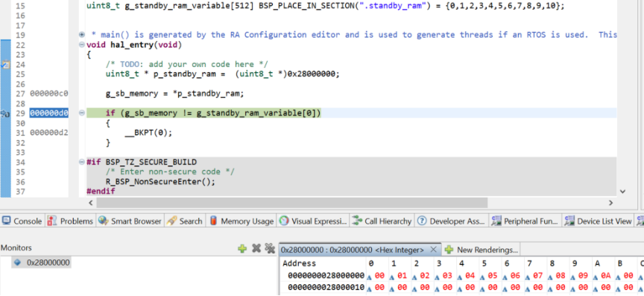Viewport: 644px width, 296px height.
Task: Open the Smart Browser view
Action: (130, 221)
